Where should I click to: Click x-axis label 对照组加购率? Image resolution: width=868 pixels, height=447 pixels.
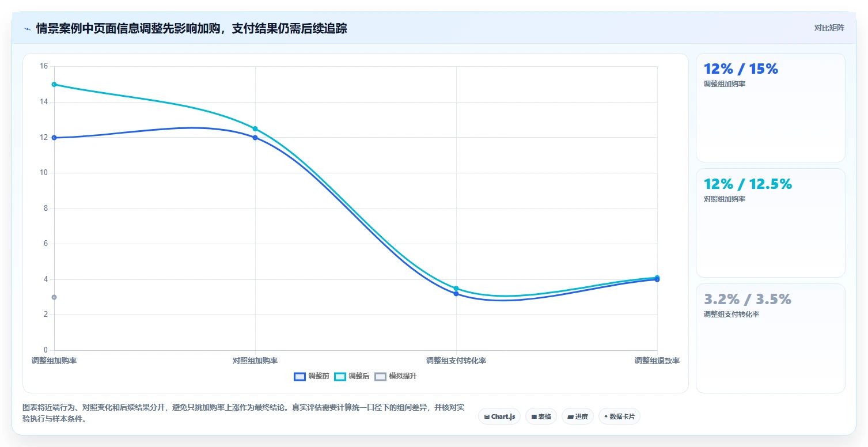pos(255,361)
